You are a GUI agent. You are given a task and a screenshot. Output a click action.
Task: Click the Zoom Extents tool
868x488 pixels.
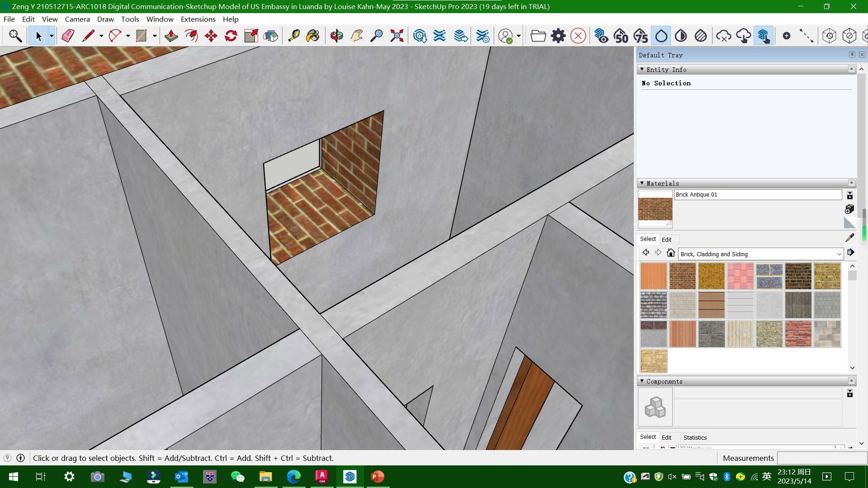[x=396, y=36]
